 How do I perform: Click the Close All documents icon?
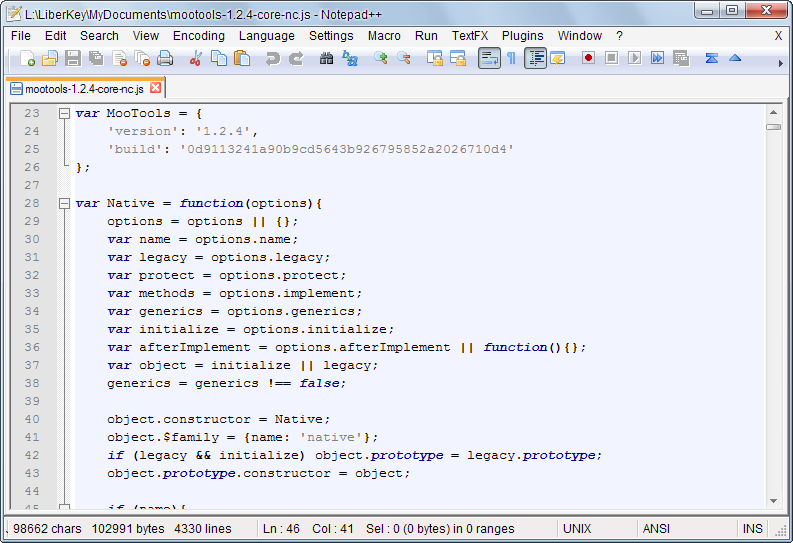pos(142,59)
